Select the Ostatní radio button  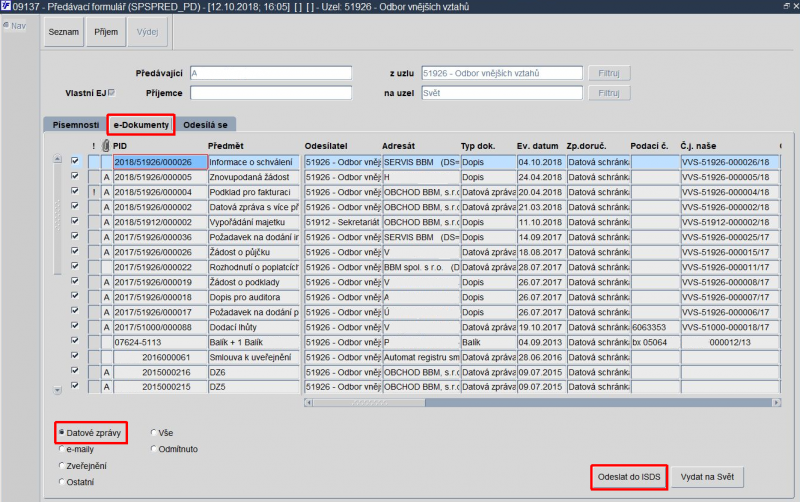[61, 482]
